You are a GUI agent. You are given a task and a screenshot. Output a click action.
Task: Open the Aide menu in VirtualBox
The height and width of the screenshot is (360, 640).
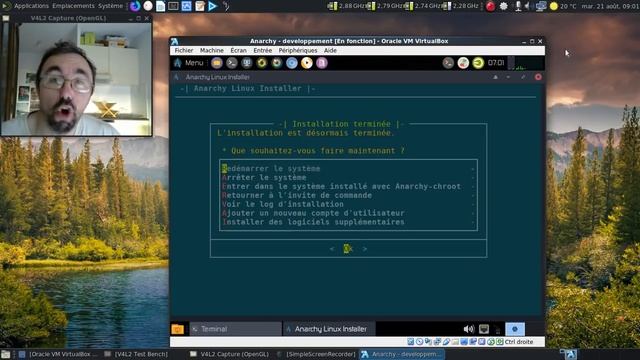point(330,51)
